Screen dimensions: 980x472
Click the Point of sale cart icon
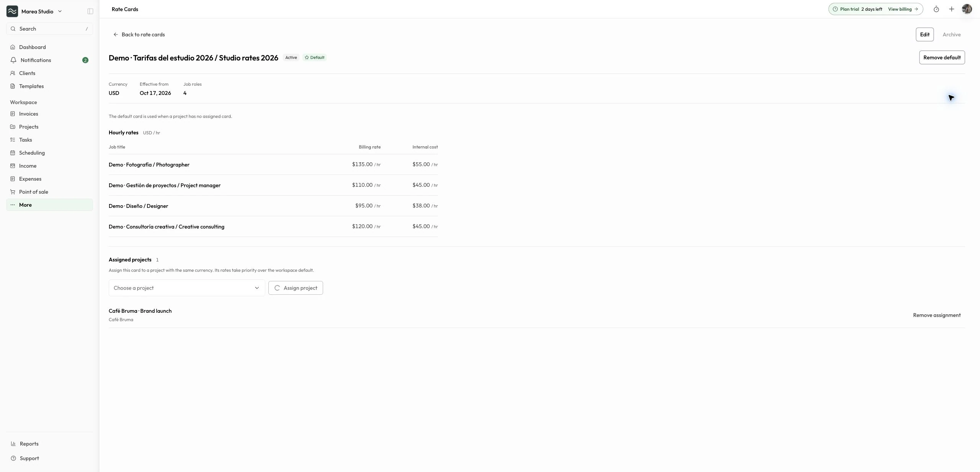(x=13, y=192)
